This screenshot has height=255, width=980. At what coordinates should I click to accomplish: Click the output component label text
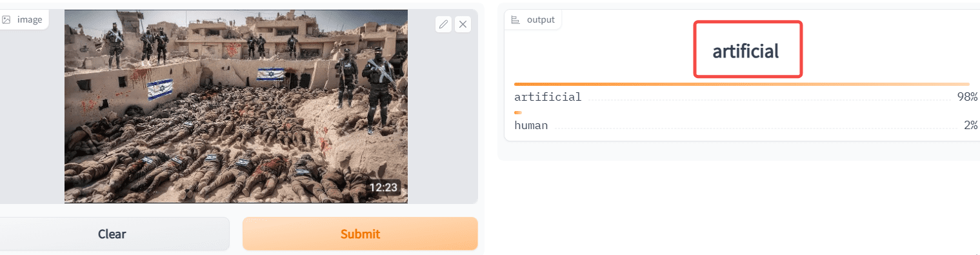541,19
